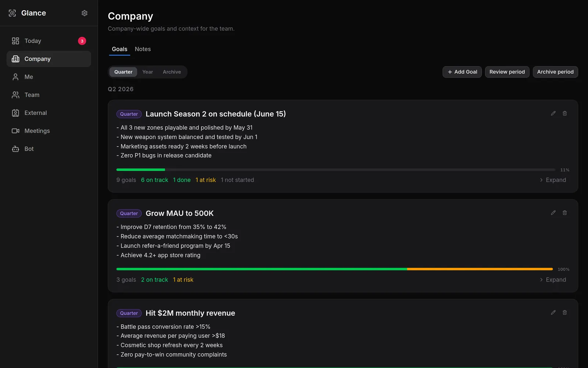Open External page in the sidebar
This screenshot has width=588, height=368.
click(49, 113)
